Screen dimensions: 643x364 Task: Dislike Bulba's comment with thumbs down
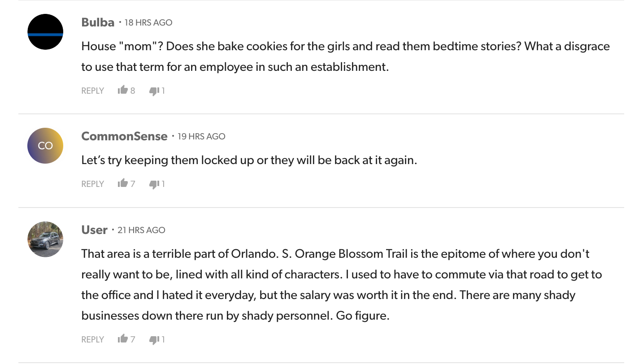coord(154,91)
